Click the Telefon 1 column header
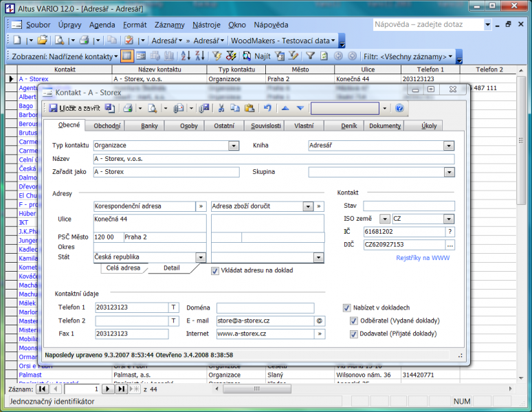Viewport: 532px width, 412px height. coord(430,69)
